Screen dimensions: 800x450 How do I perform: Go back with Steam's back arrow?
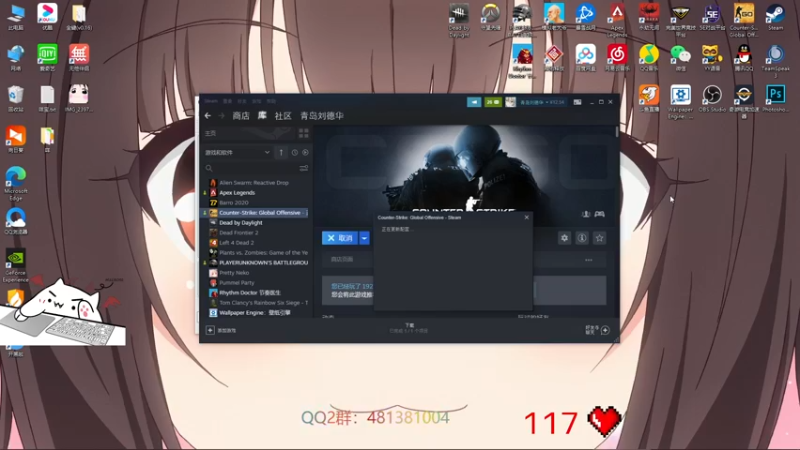pos(208,116)
